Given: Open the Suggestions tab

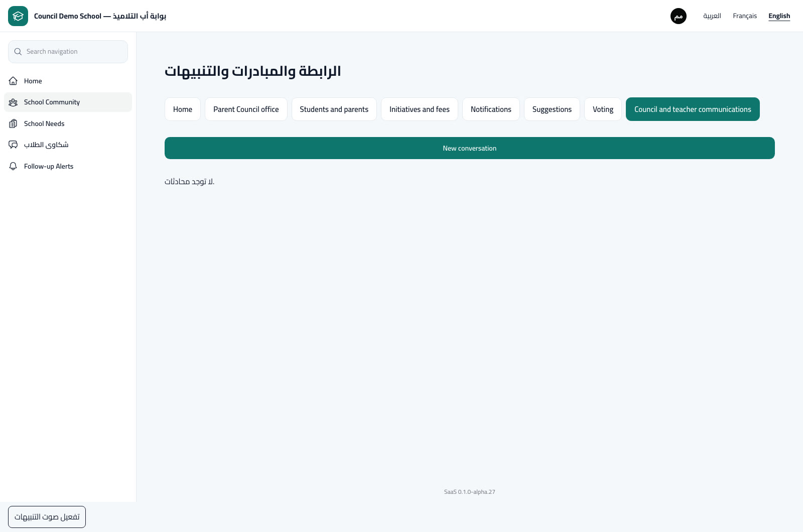Looking at the screenshot, I should (552, 109).
